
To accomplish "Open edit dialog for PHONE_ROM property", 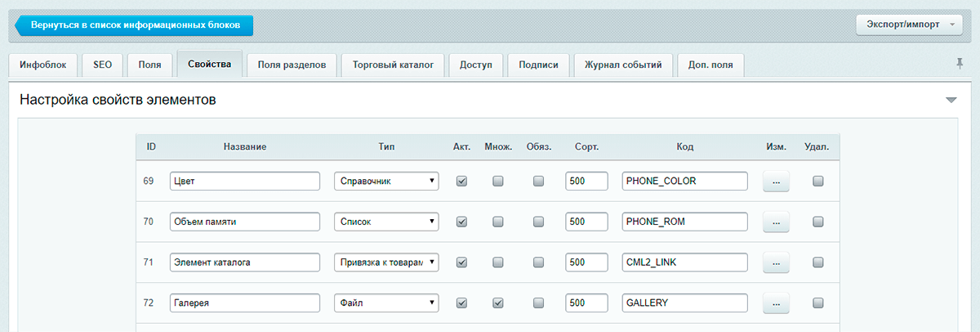I will [775, 222].
